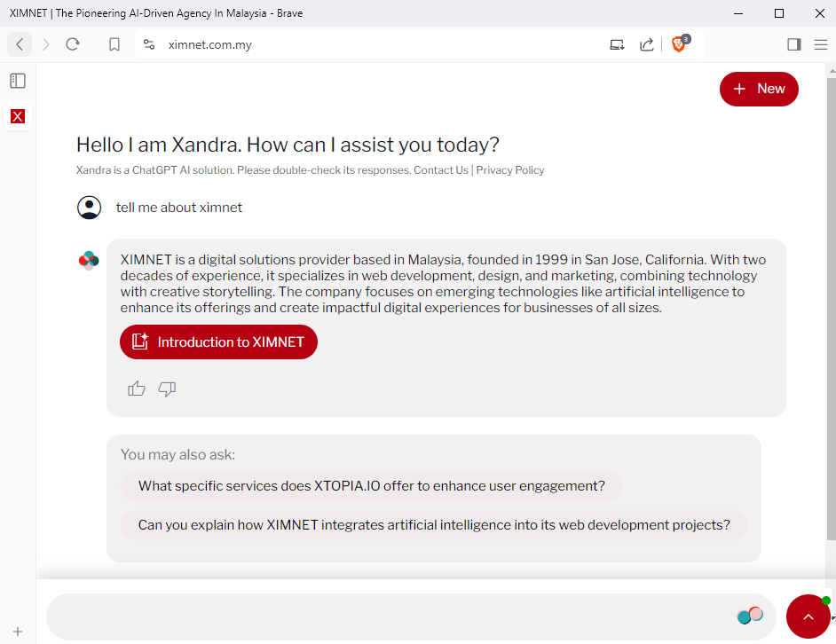Give the response a thumbs up

click(x=137, y=389)
